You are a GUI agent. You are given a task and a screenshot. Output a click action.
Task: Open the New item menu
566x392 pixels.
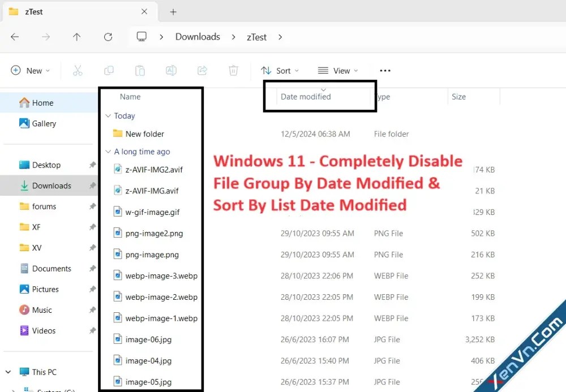(x=31, y=70)
